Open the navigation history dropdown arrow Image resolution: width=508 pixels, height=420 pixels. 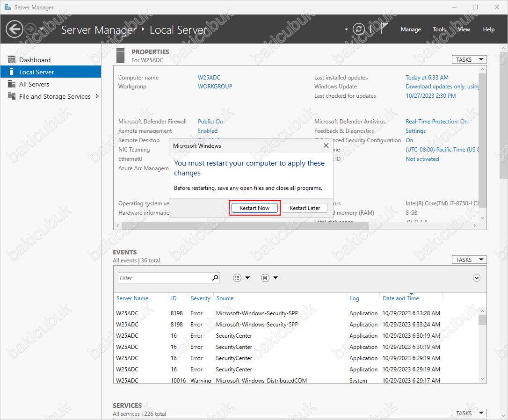[41, 29]
